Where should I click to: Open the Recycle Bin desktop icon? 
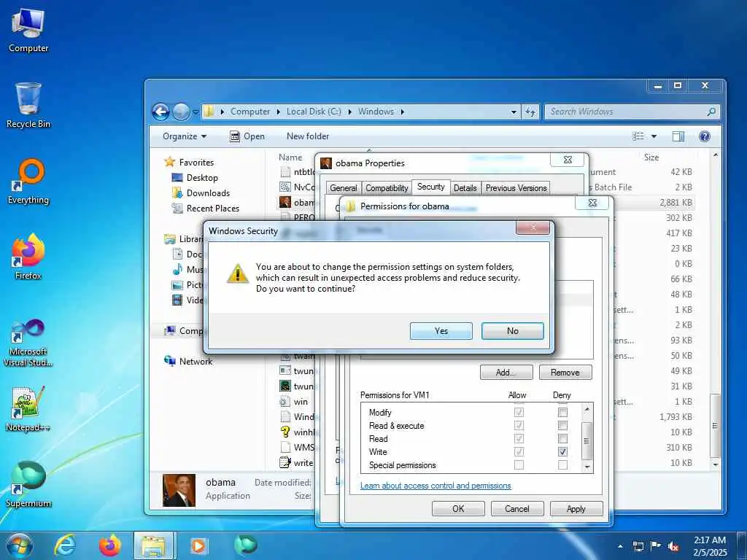click(28, 105)
